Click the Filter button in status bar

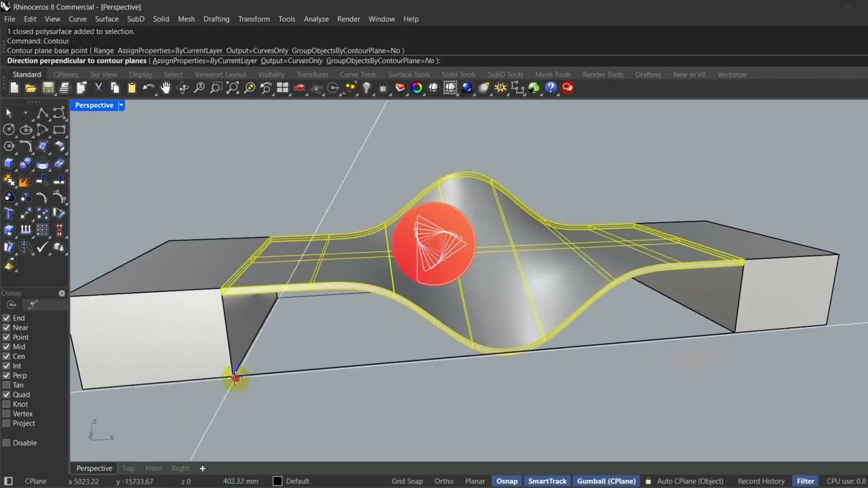(x=806, y=481)
